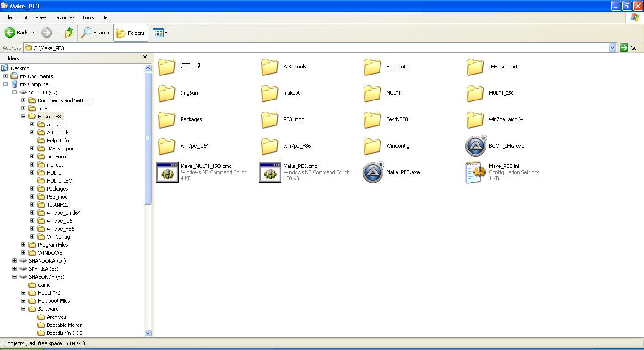
Task: Expand the win7pe_x86 tree node
Action: tap(32, 229)
